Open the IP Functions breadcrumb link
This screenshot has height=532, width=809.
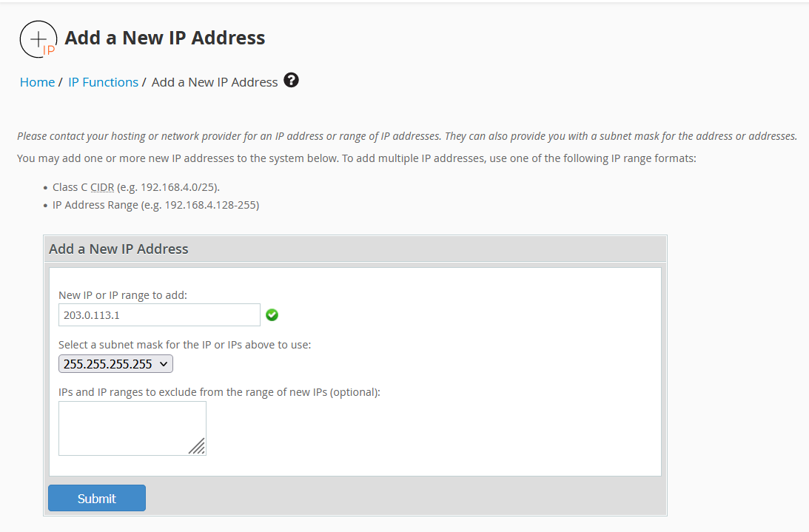103,81
